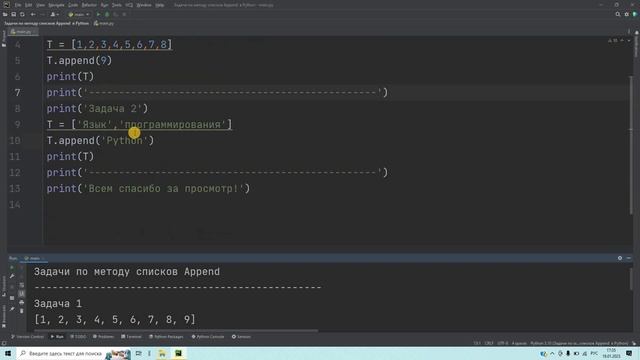Open File Explorer from the taskbar
The width and height of the screenshot is (640, 360).
pos(162,353)
